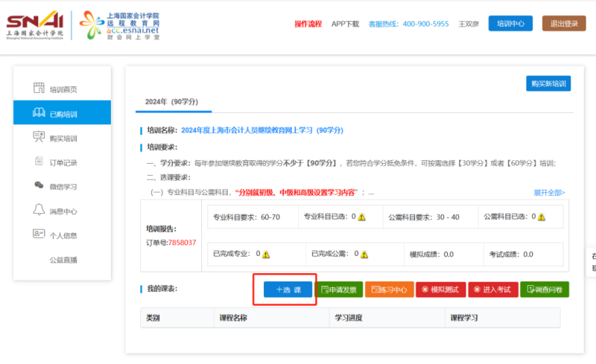Open the 已购培训 sidebar menu item
The width and height of the screenshot is (596, 364).
(x=63, y=114)
